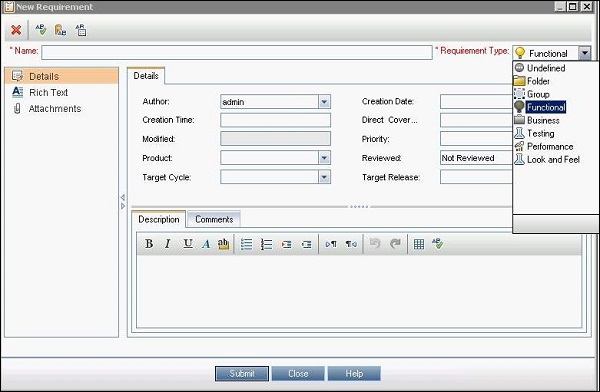600x392 pixels.
Task: Collapse the left sidebar with upper arrow
Action: pos(123,198)
